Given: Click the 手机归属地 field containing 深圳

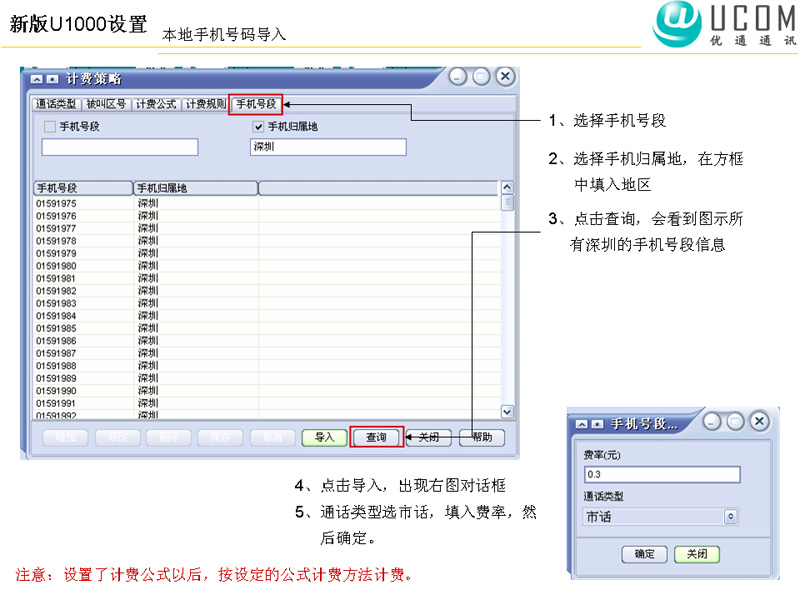Looking at the screenshot, I should 328,147.
